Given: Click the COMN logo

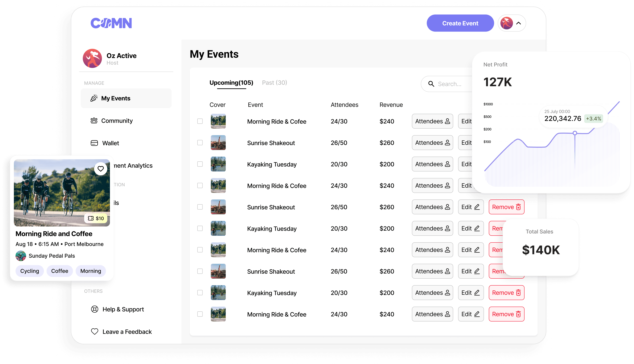Looking at the screenshot, I should [111, 23].
